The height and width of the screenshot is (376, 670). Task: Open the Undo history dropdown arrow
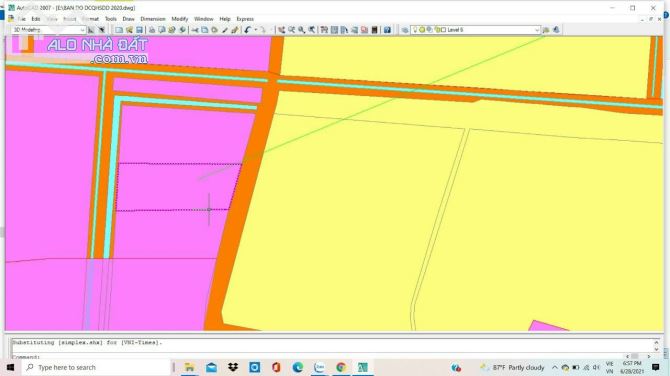coord(256,30)
